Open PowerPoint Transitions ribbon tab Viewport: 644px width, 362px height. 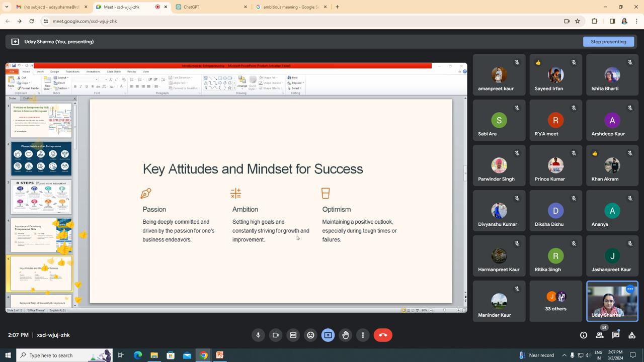click(72, 71)
